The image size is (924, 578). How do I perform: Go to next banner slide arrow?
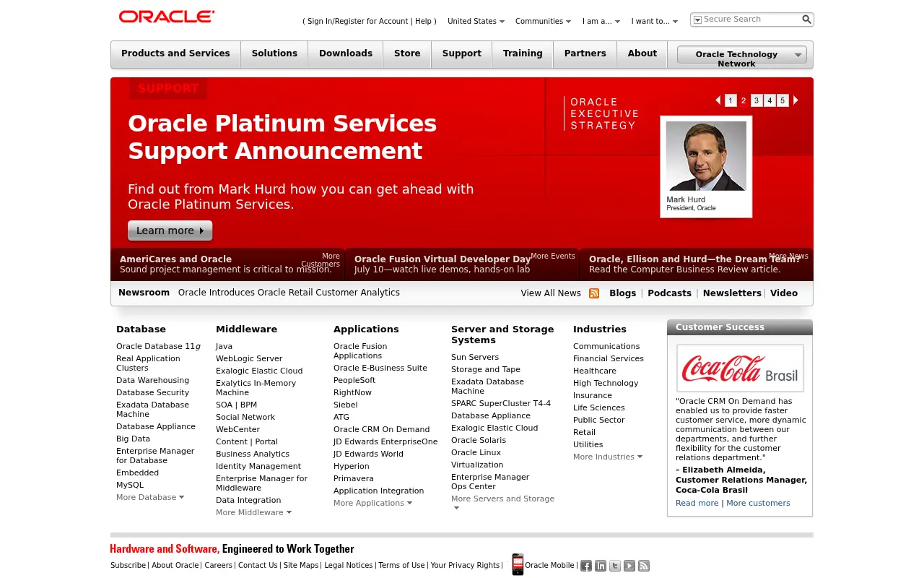(x=796, y=100)
